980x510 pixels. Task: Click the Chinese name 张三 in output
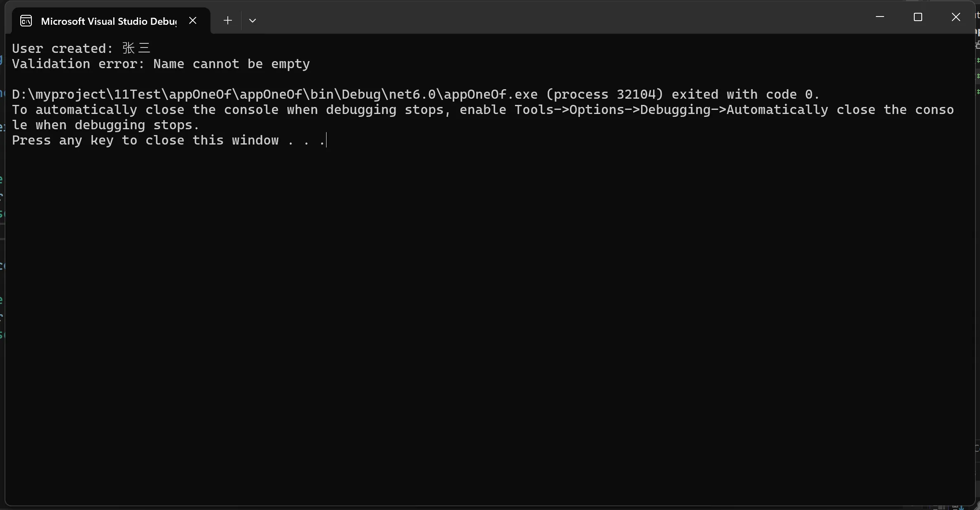pos(136,48)
